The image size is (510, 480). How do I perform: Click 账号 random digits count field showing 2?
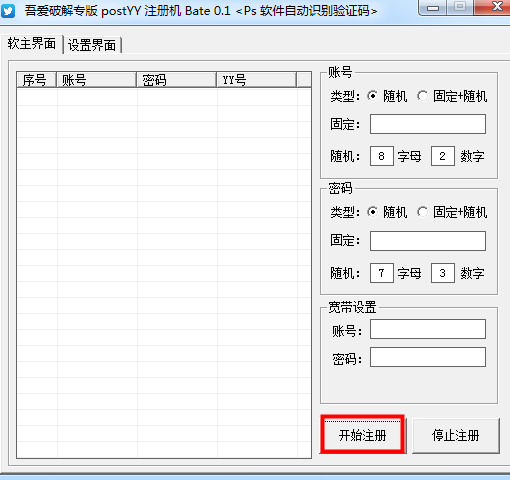tap(443, 156)
